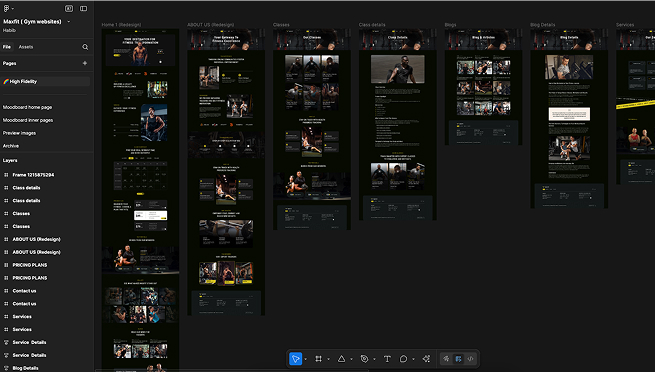Click the Habib project name link

(9, 30)
